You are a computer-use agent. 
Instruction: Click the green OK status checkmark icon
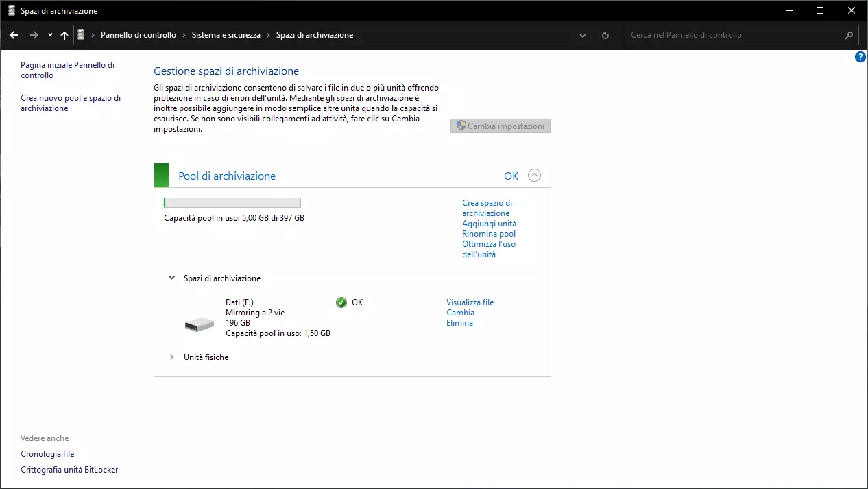(x=341, y=302)
